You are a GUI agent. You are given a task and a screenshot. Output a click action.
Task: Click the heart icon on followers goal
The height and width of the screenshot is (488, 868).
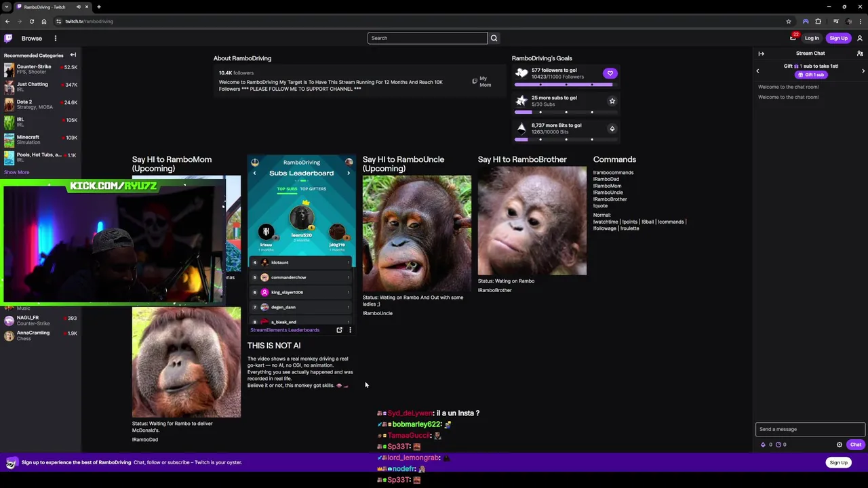click(610, 73)
